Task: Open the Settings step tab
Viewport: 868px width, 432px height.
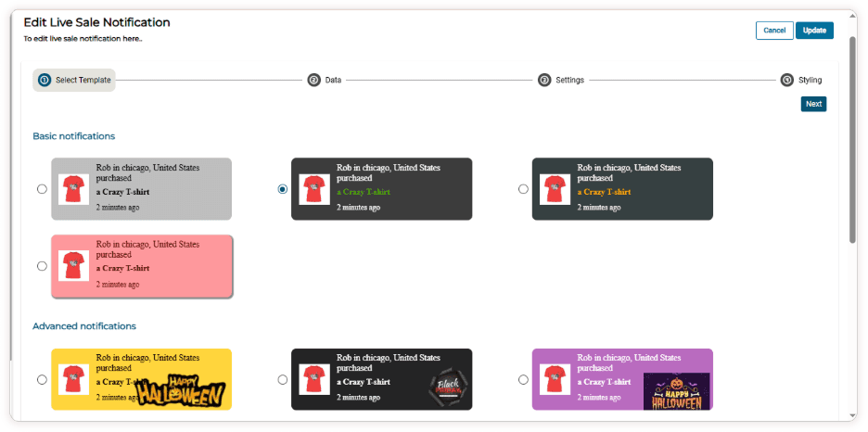Action: point(569,81)
